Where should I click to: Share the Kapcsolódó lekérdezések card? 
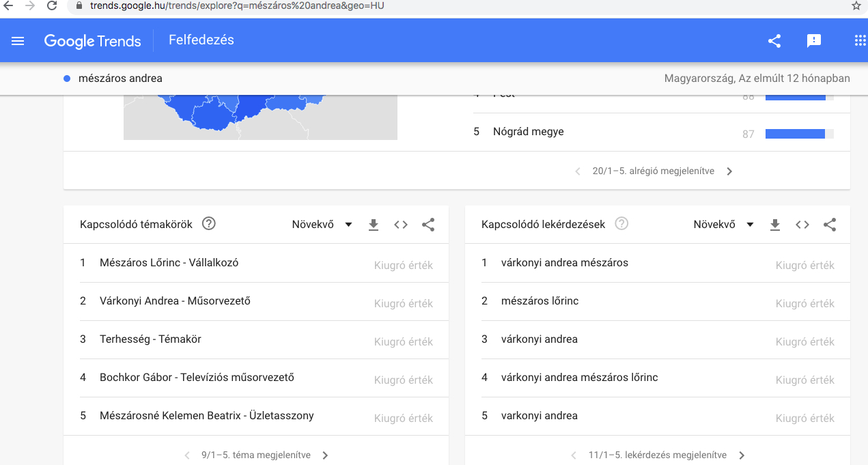click(x=830, y=225)
